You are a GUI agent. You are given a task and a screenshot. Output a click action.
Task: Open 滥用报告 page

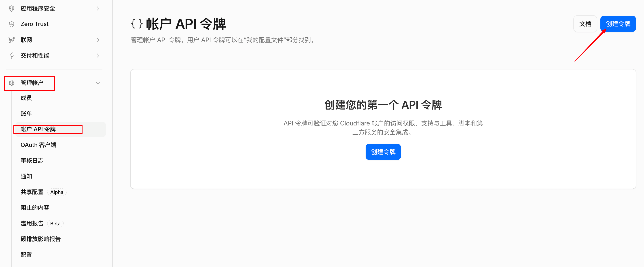32,223
